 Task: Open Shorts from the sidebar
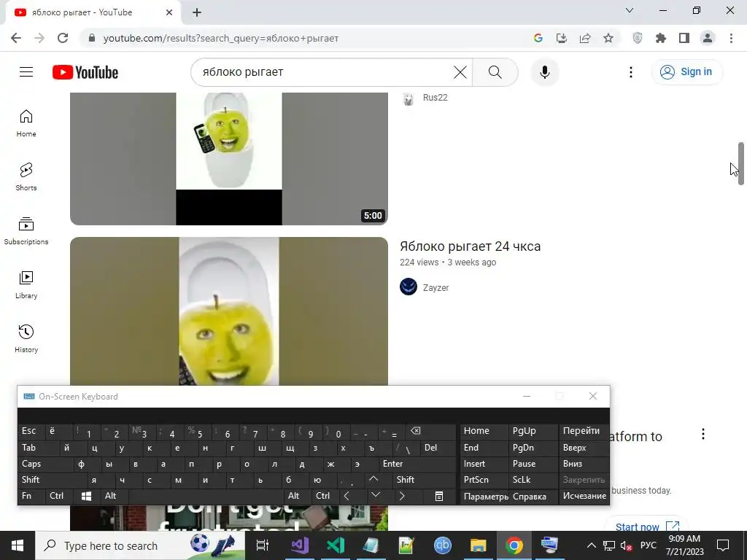(26, 177)
